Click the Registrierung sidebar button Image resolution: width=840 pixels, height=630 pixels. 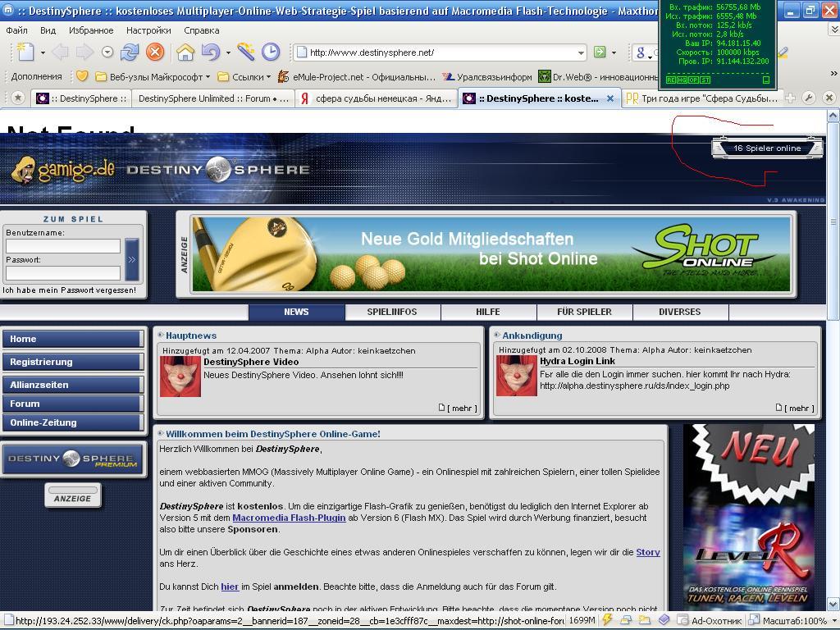click(73, 362)
